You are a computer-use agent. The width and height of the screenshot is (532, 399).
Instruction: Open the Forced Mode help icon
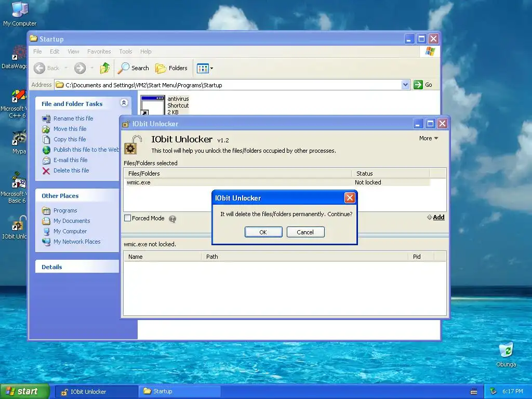coord(172,219)
